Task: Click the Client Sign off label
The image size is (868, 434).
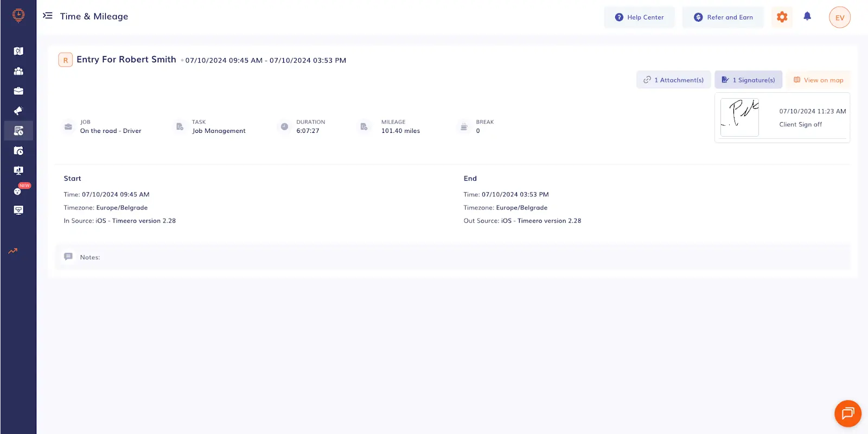Action: (x=800, y=125)
